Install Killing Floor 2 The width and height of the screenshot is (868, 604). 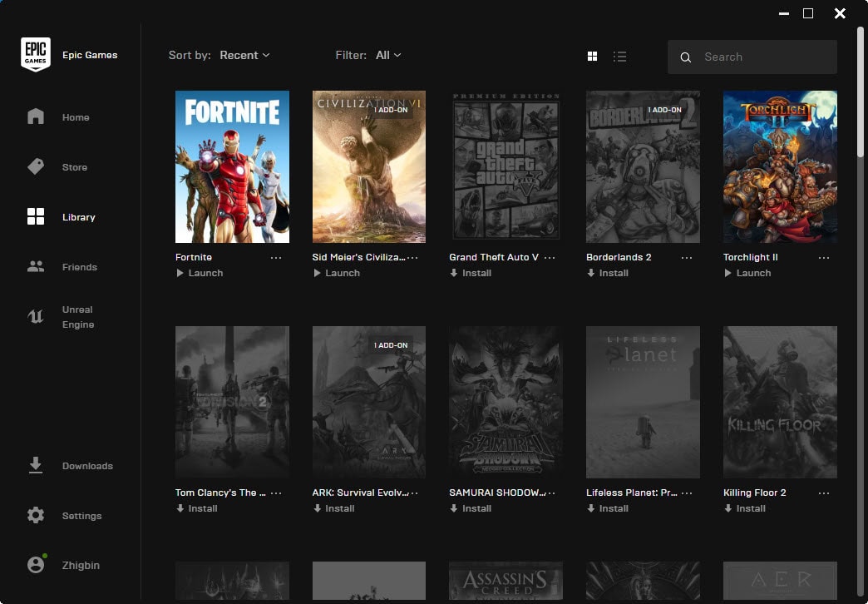[745, 508]
